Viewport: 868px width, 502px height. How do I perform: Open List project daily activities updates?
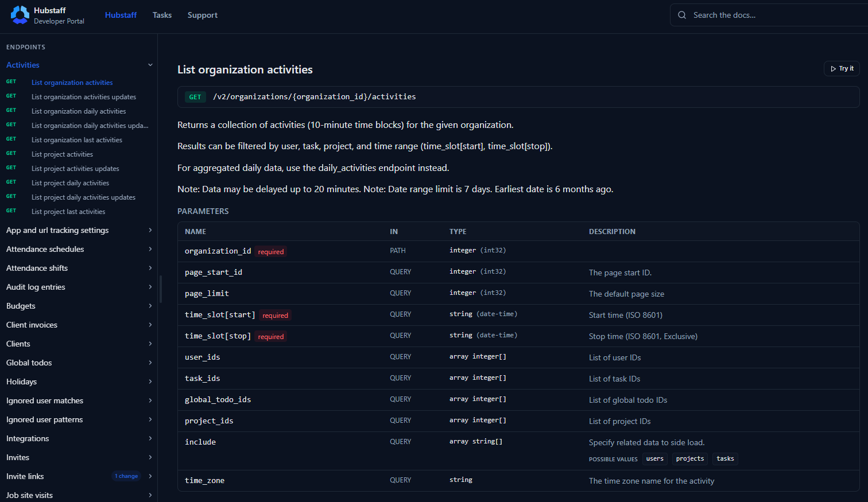click(x=83, y=197)
